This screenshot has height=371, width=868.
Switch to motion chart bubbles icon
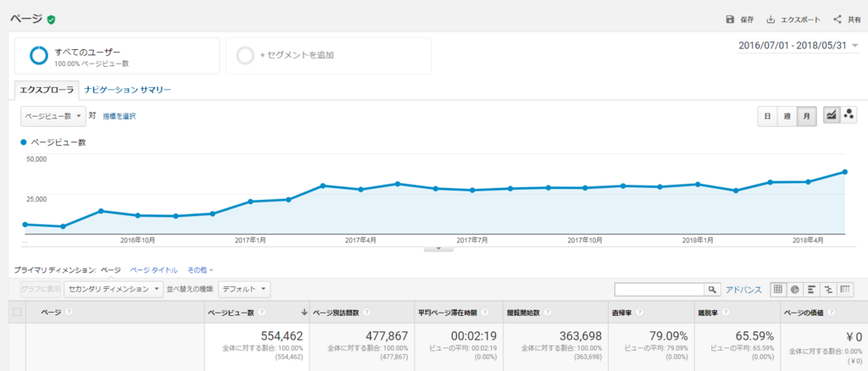pos(848,115)
